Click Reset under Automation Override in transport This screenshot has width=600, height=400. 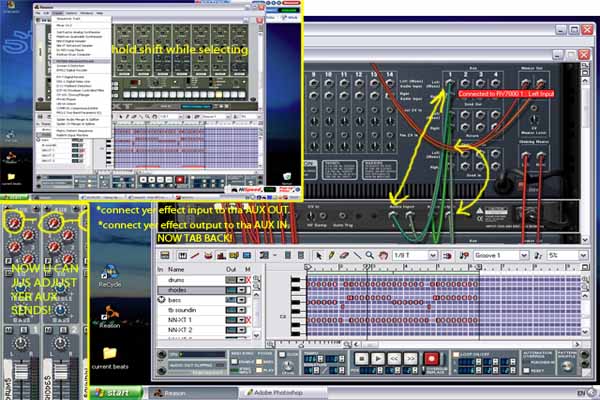point(527,371)
